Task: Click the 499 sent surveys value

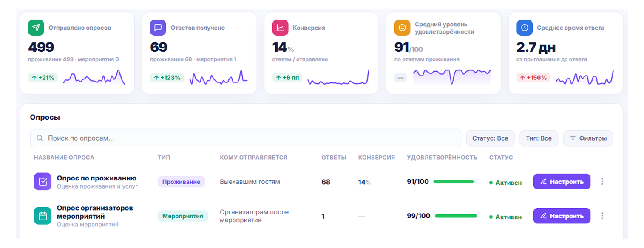Action: (x=41, y=47)
